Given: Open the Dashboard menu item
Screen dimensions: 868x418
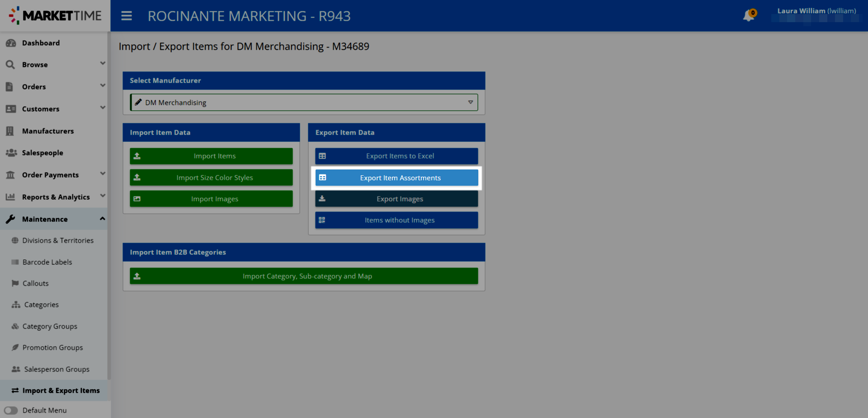Looking at the screenshot, I should (54, 43).
